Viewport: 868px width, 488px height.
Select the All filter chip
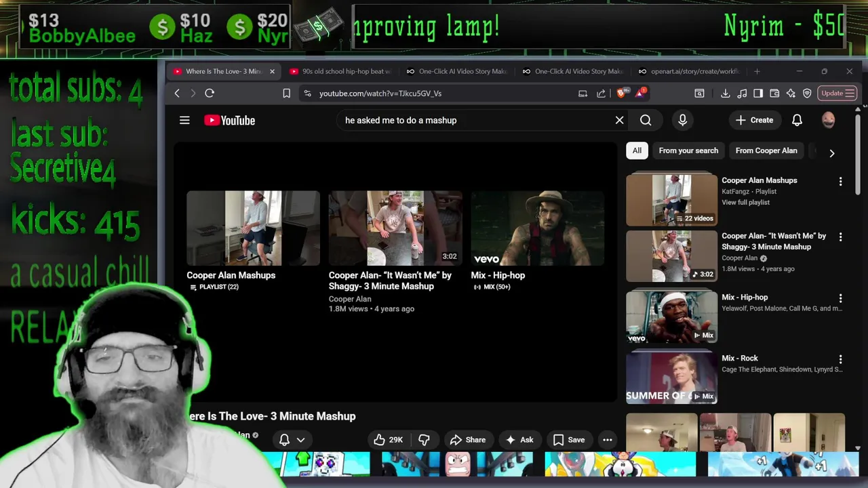[x=637, y=150]
